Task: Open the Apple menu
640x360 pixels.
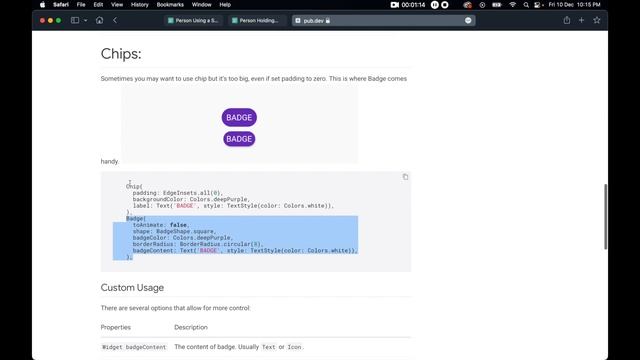Action: point(42,5)
